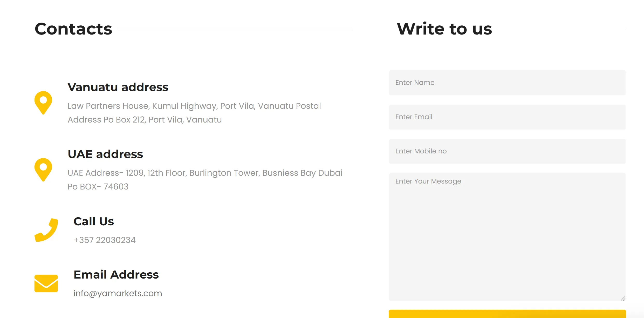Screen dimensions: 644x318
Task: Click the Write to us title
Action: 444,29
